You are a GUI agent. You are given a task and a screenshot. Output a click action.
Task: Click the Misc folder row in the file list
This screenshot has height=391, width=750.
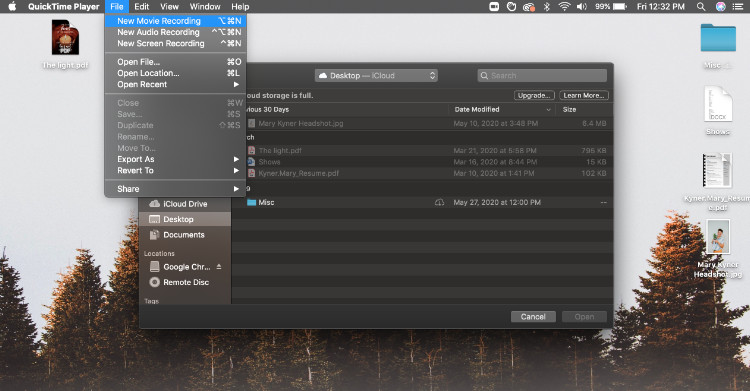(x=422, y=202)
